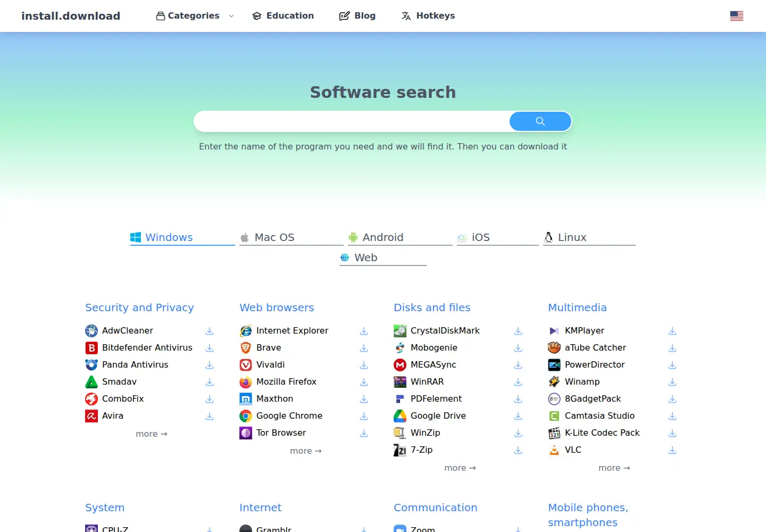The height and width of the screenshot is (532, 766).
Task: Open the CrystalDiskMark entry
Action: [445, 331]
